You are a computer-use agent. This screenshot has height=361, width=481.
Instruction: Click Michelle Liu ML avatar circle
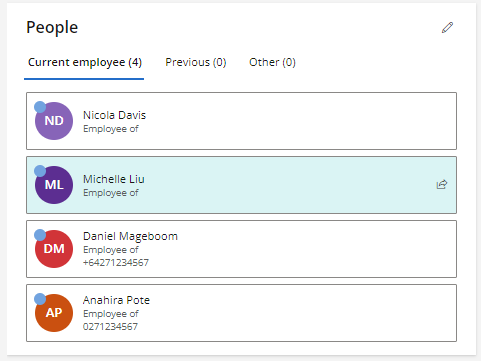[x=54, y=185]
